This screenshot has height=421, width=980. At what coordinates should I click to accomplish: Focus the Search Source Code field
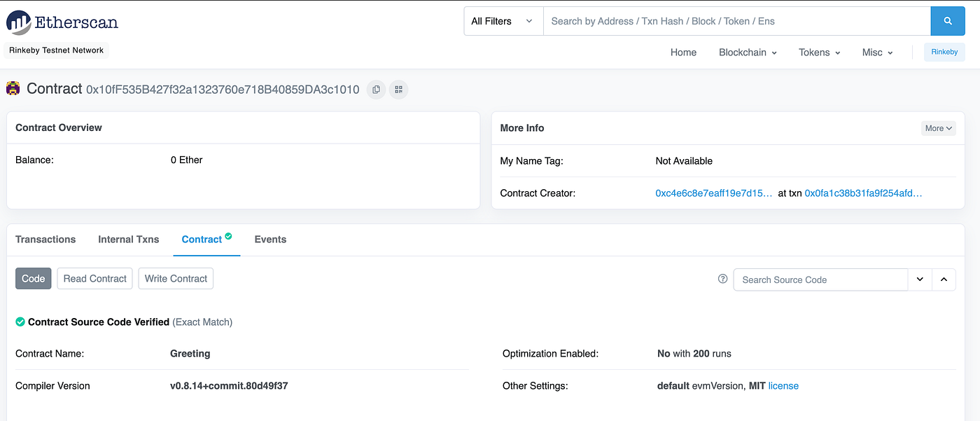click(x=820, y=279)
